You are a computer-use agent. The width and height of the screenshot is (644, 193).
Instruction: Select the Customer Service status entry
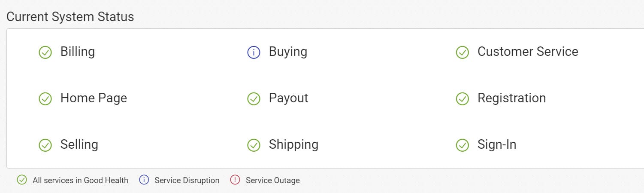[528, 52]
